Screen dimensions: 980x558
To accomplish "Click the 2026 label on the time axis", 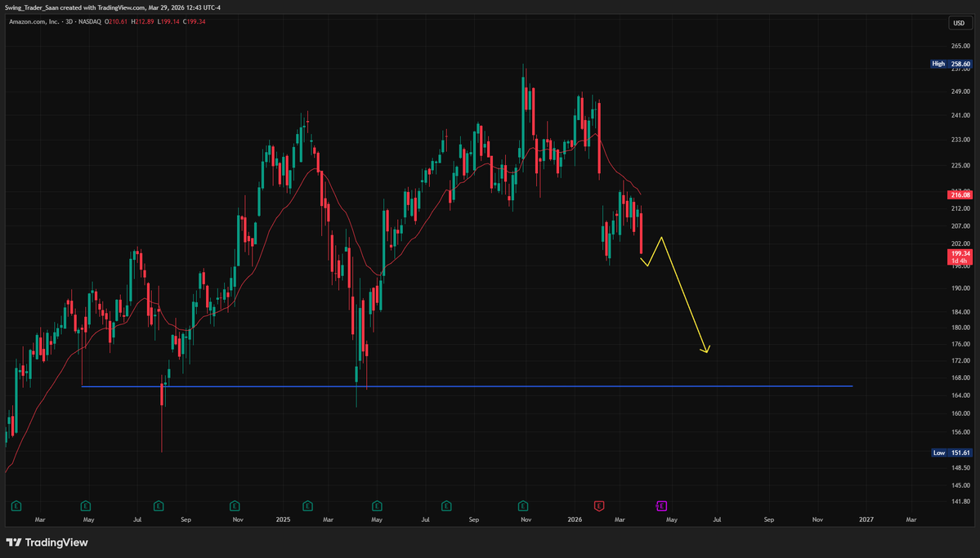I will coord(575,520).
